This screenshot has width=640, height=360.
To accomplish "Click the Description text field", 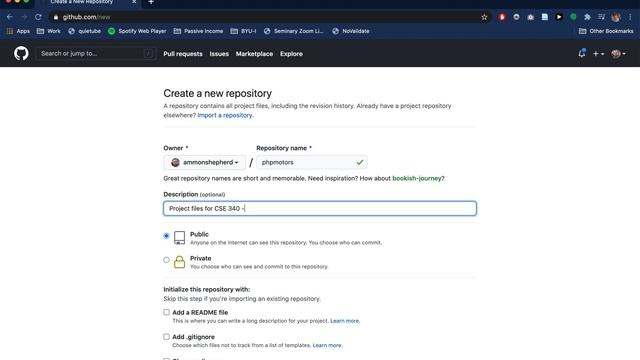I will (320, 208).
